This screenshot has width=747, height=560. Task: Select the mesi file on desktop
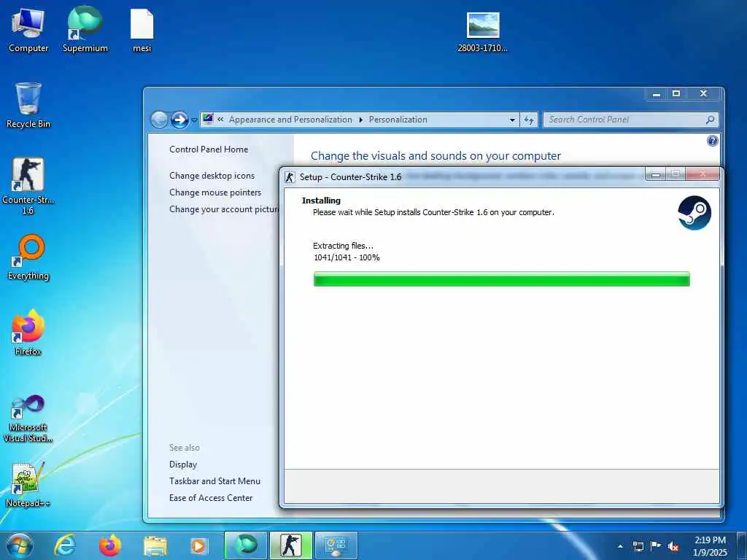pos(142,30)
